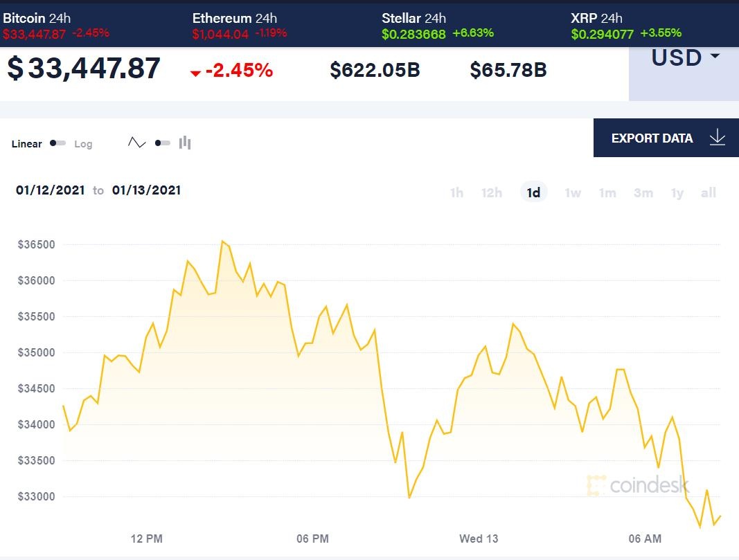Image resolution: width=739 pixels, height=560 pixels.
Task: Select the line chart icon
Action: (136, 141)
